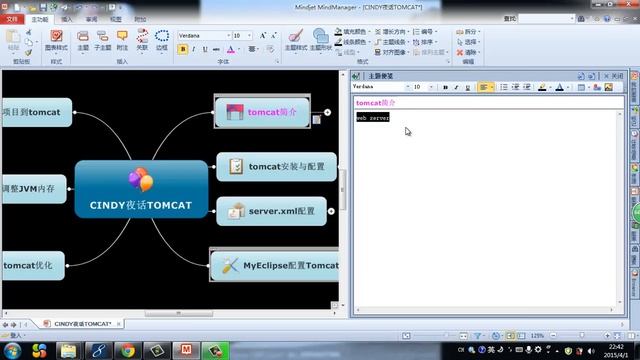This screenshot has width=640, height=360.
Task: Click the Format Painter brush icon
Action: tap(29, 53)
